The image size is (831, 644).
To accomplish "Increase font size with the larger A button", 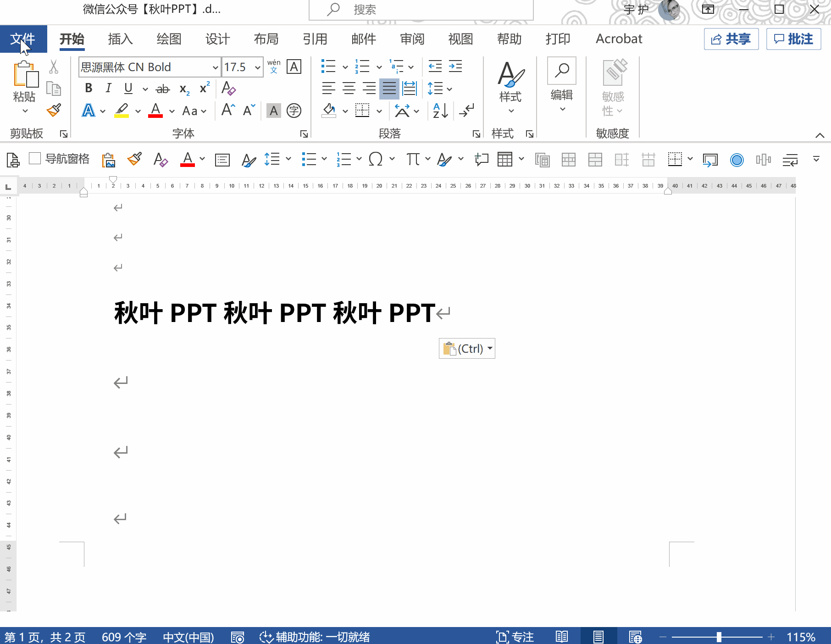I will 228,110.
